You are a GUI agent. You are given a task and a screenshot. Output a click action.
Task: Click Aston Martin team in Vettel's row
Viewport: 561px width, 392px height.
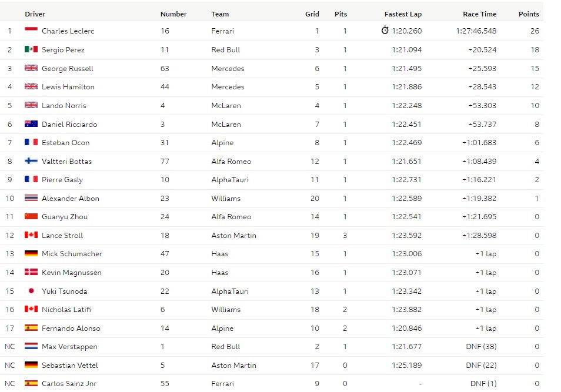[x=233, y=365]
